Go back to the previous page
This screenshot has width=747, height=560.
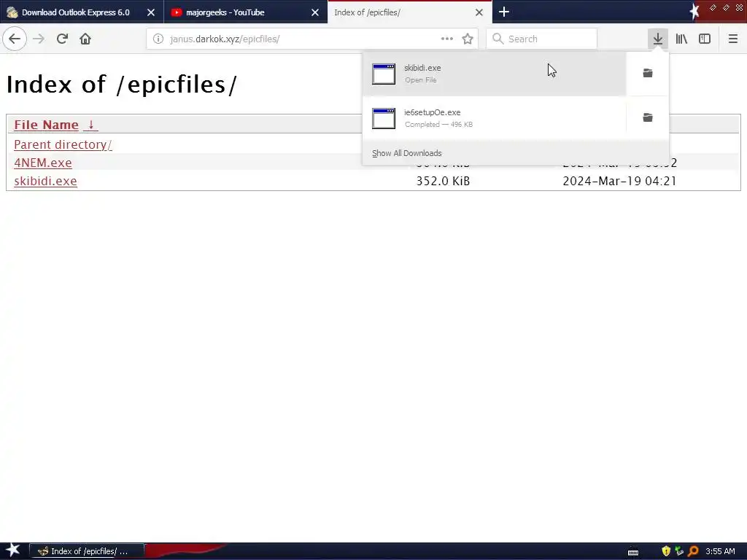click(15, 39)
